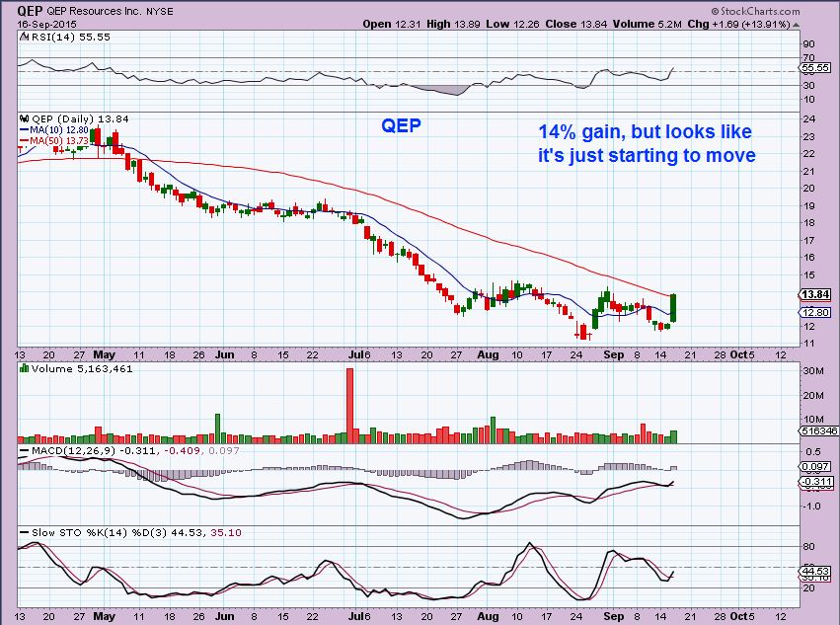840x625 pixels.
Task: Click the tallest red volume spike bar
Action: point(349,405)
